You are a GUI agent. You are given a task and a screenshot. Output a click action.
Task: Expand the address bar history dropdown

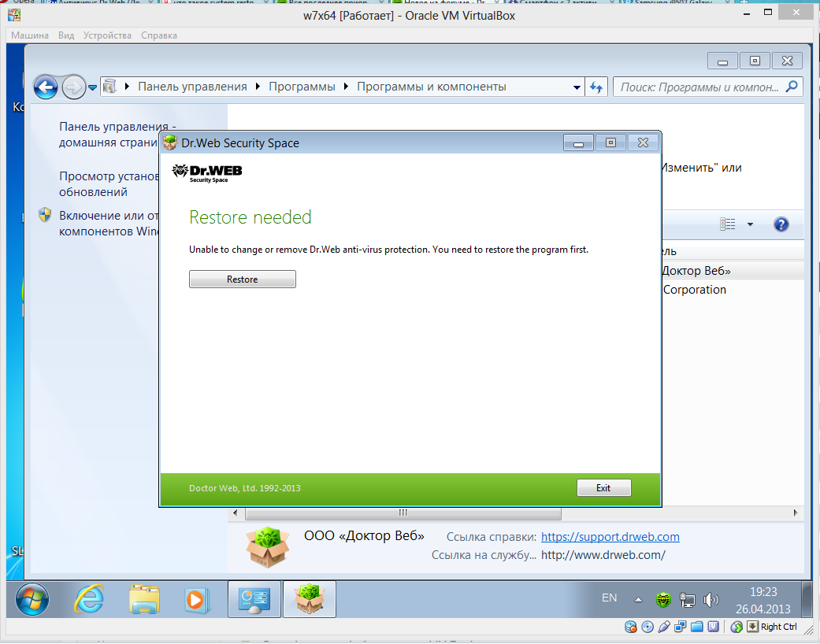click(x=577, y=87)
